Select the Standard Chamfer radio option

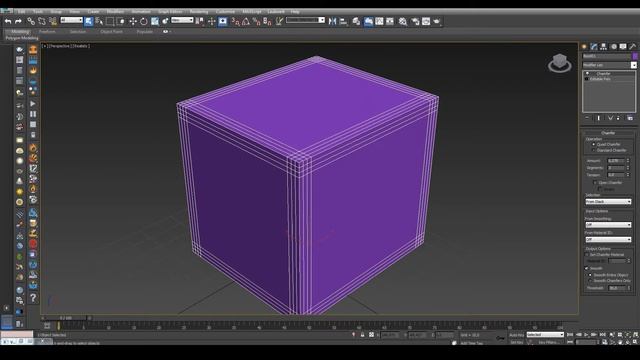(593, 150)
